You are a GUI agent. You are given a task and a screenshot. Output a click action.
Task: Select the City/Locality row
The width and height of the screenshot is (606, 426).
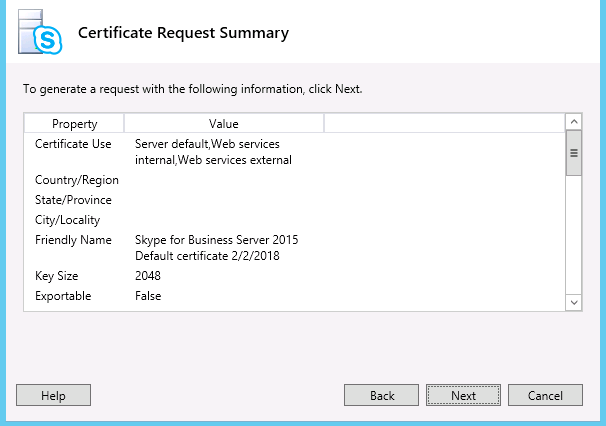294,220
